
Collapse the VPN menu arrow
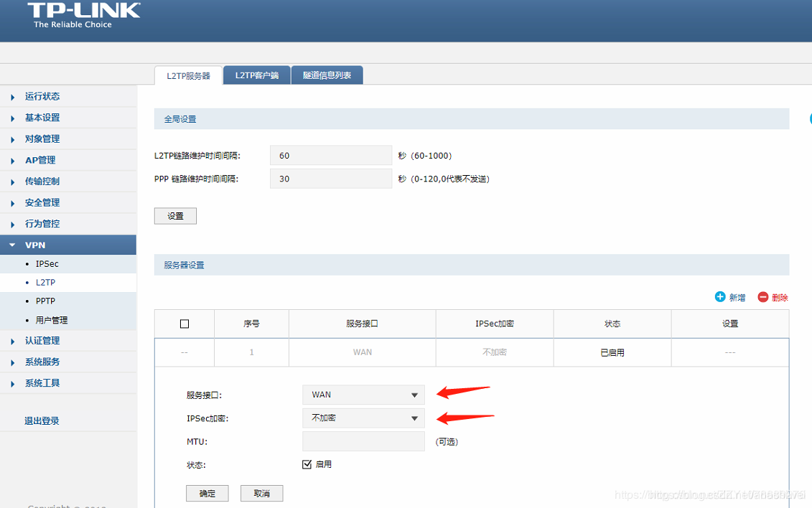(12, 245)
